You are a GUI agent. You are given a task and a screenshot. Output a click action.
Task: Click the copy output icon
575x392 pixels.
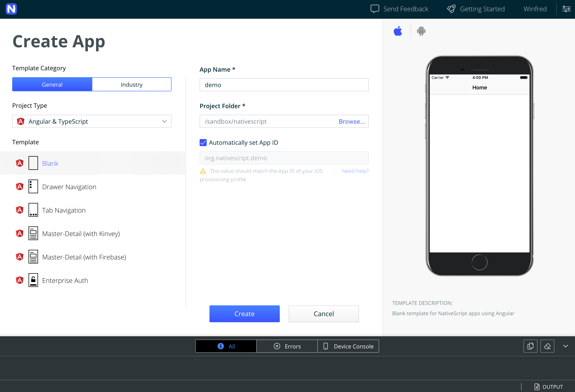tap(530, 346)
